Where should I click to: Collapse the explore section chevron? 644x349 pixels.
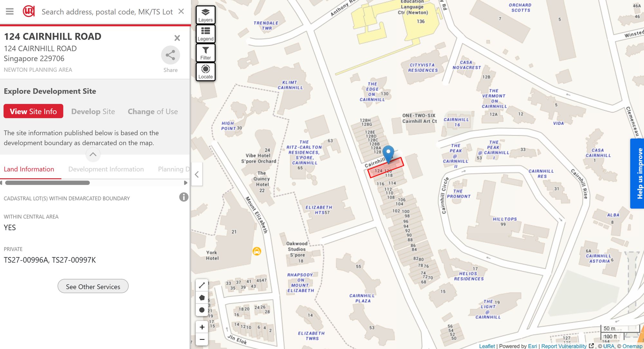coord(93,154)
